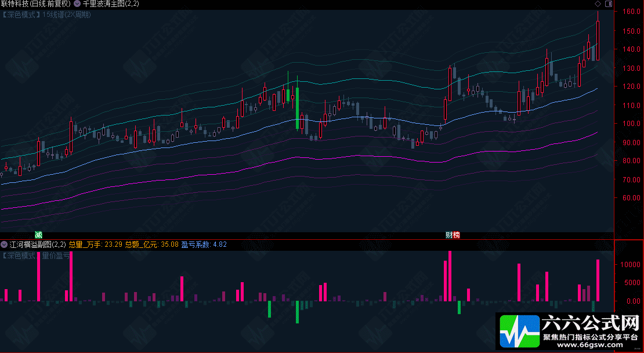
Task: Click the 160.0 price axis label
Action: (631, 12)
